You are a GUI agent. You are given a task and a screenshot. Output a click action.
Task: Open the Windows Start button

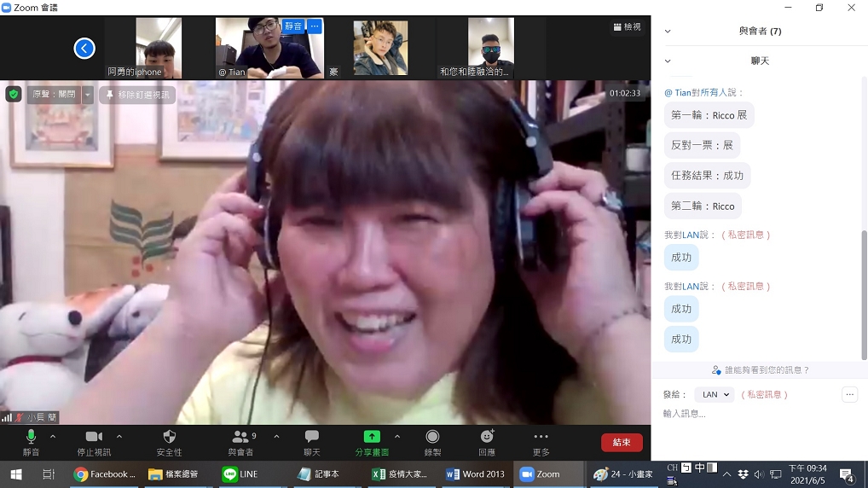pos(16,474)
